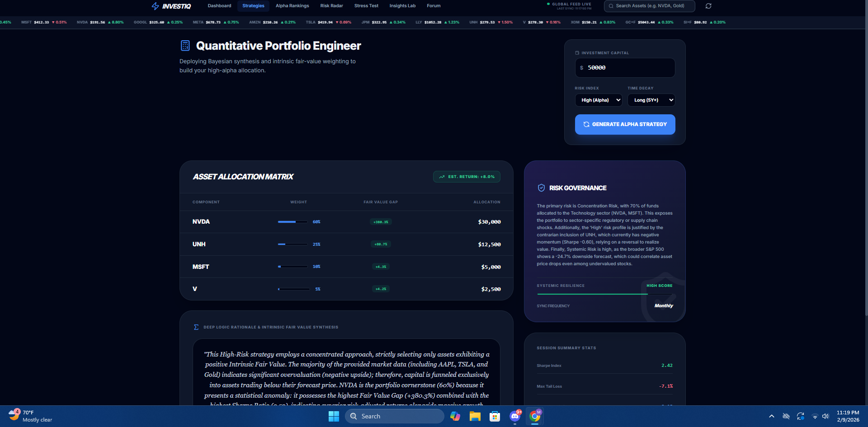The image size is (868, 427).
Task: Click the Windows taskbar Search box
Action: (395, 416)
